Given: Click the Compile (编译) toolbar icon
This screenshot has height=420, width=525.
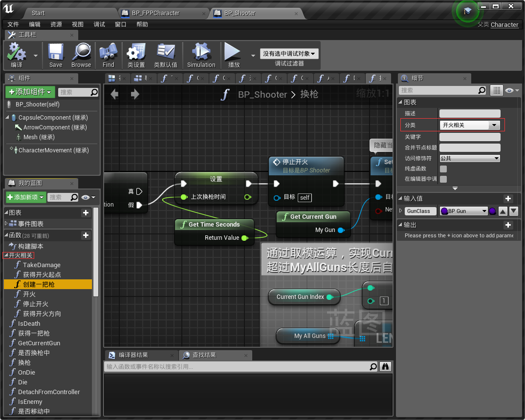Looking at the screenshot, I should pyautogui.click(x=17, y=55).
